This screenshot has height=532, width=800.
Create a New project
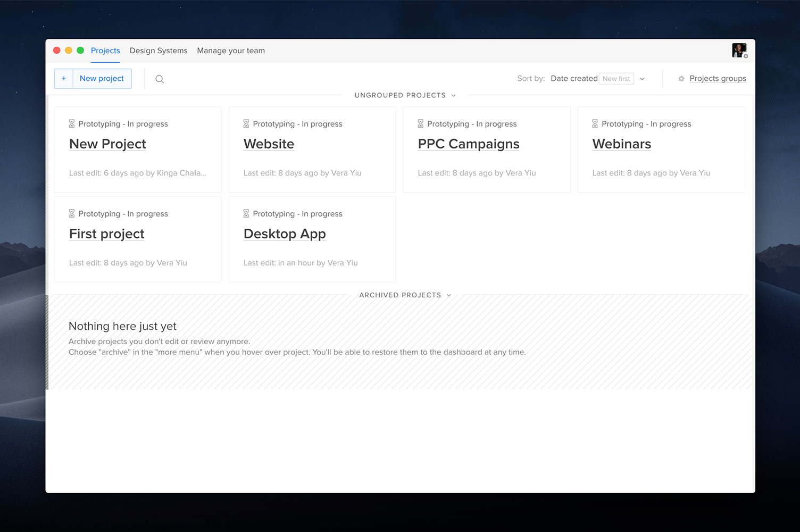click(101, 78)
